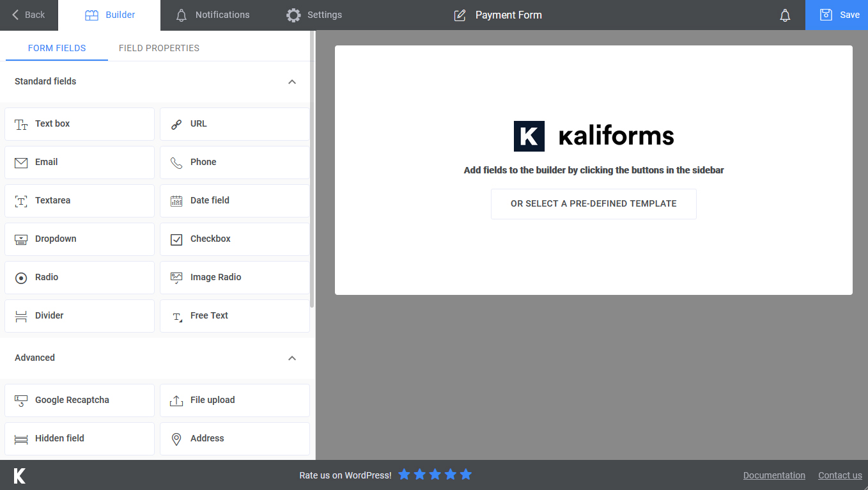Switch to the Form Fields tab

[x=57, y=48]
